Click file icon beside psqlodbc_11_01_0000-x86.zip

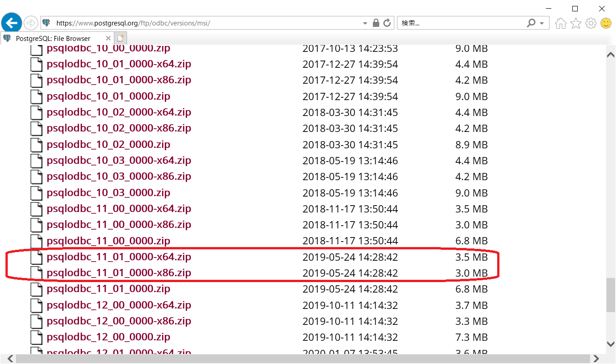(x=36, y=273)
